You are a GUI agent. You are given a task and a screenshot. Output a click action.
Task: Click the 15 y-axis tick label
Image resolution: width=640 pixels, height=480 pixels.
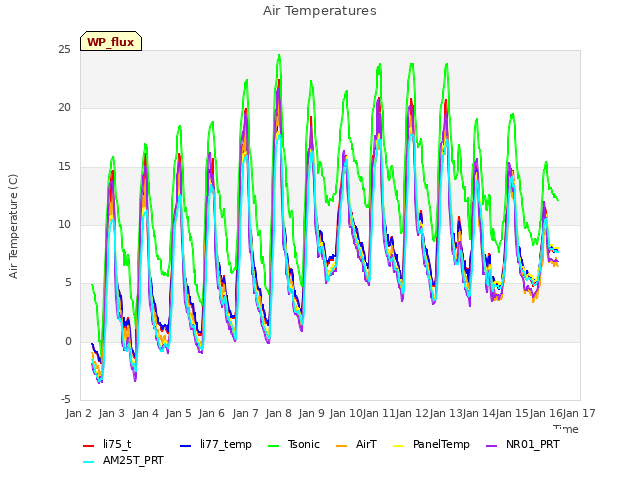[x=64, y=167]
